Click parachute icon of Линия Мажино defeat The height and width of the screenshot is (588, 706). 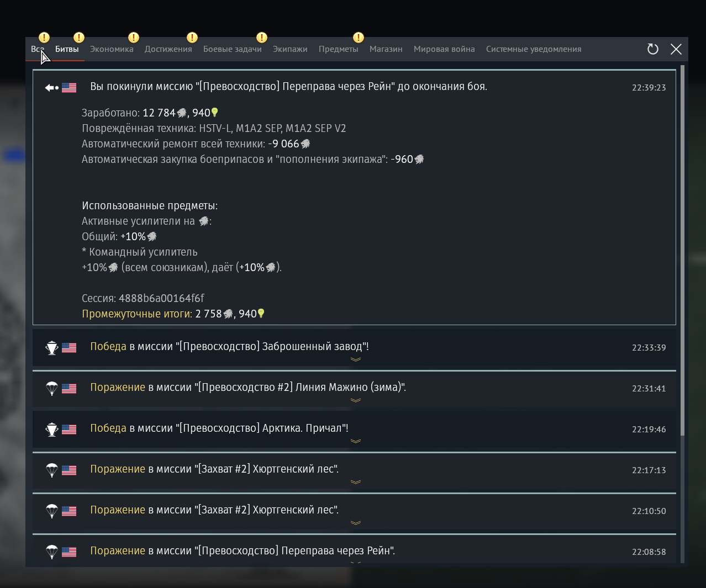click(52, 389)
